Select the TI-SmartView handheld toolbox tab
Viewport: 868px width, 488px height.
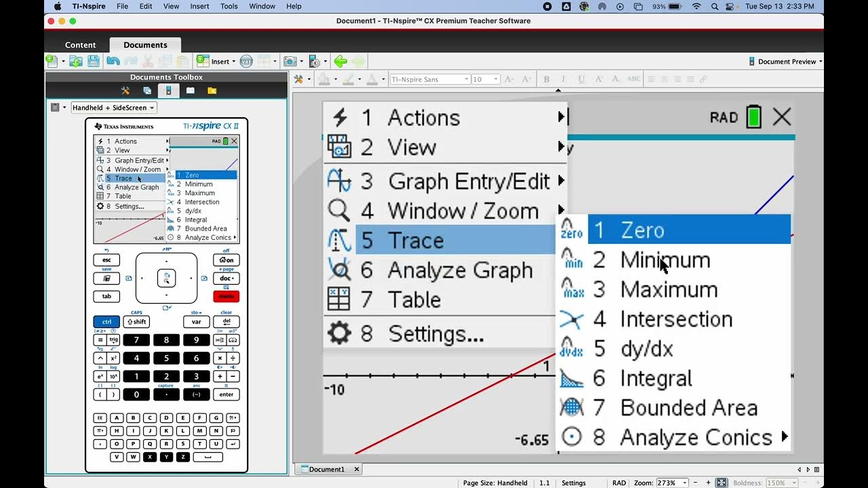click(168, 90)
